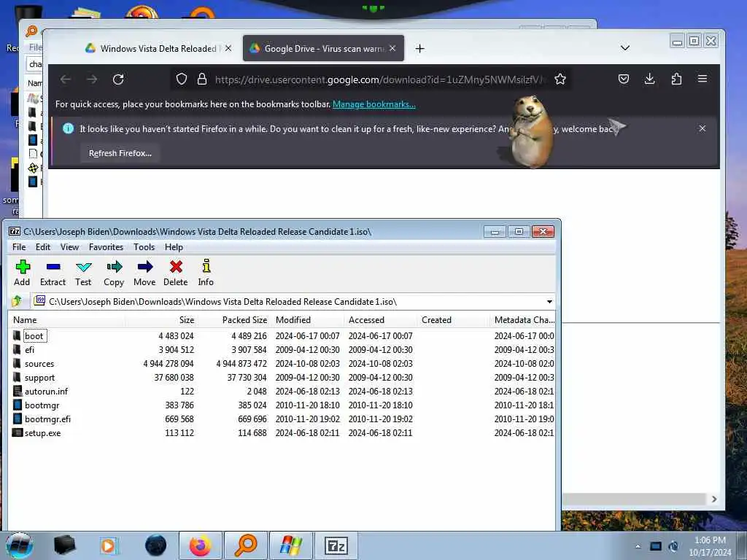Sort by Created column header
Viewport: 747px width, 560px height.
click(x=453, y=320)
